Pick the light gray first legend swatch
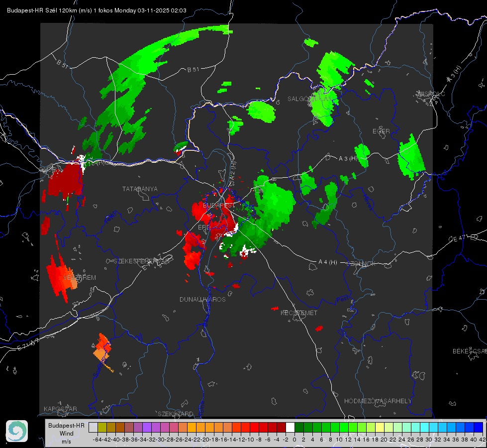The image size is (487, 448). [93, 427]
